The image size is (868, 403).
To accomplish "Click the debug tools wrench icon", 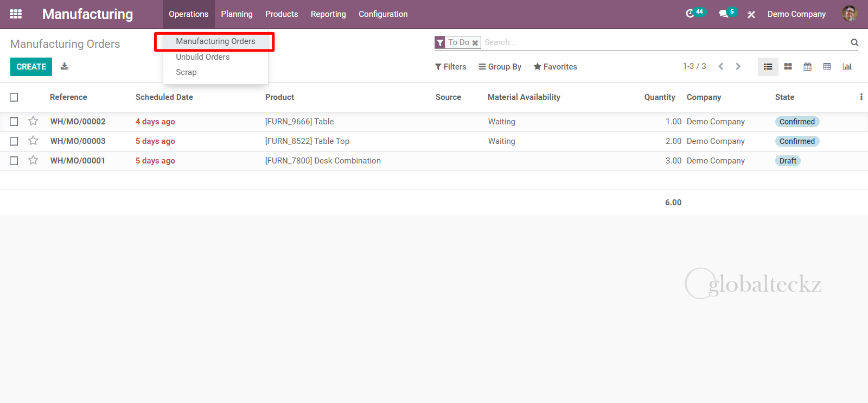I will click(751, 15).
